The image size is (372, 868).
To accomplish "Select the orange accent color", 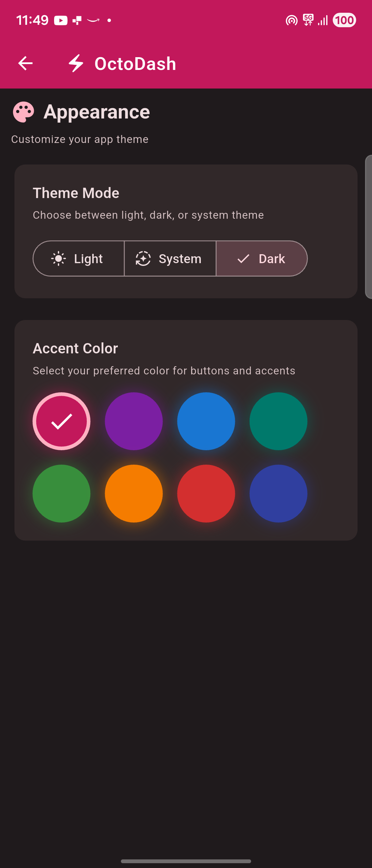I will (134, 493).
